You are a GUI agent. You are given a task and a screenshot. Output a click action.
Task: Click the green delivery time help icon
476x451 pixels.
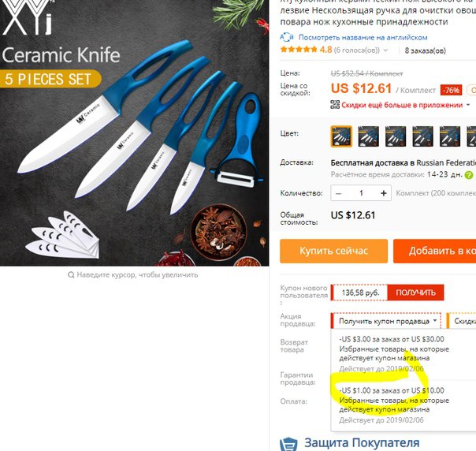point(469,175)
